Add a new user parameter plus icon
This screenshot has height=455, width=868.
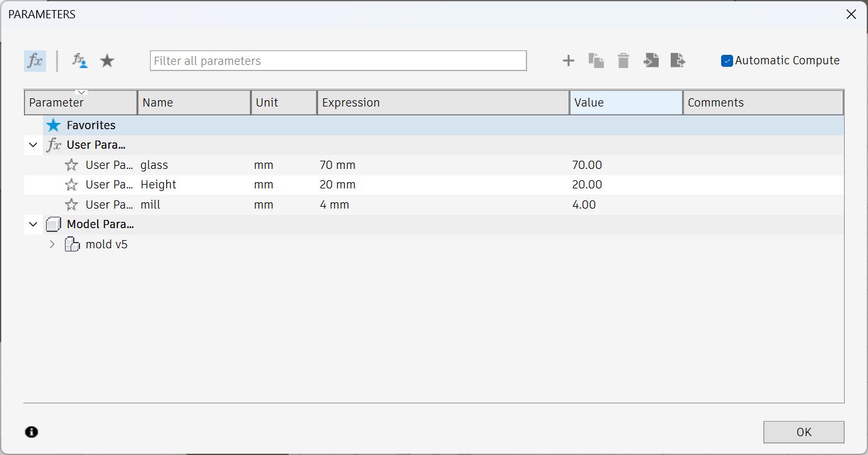[569, 60]
